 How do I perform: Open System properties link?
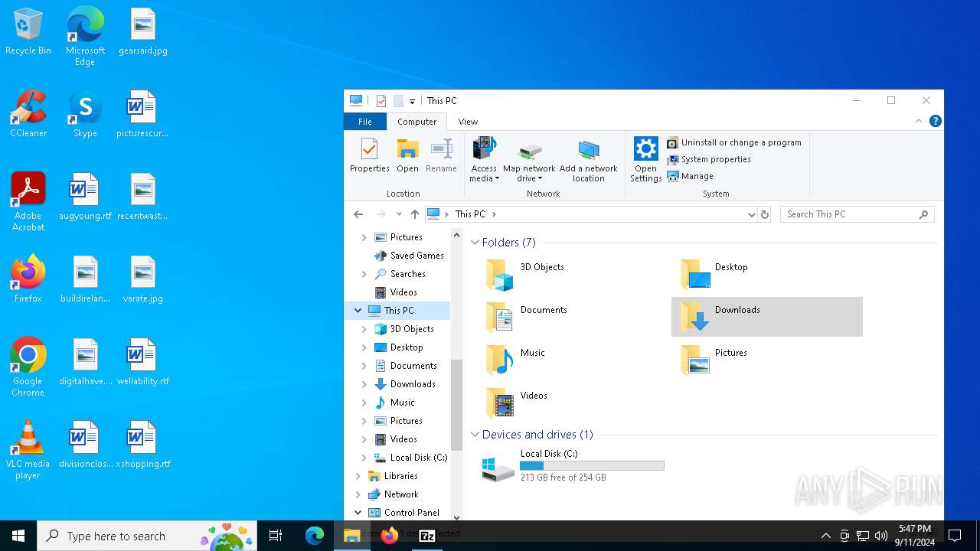tap(708, 159)
